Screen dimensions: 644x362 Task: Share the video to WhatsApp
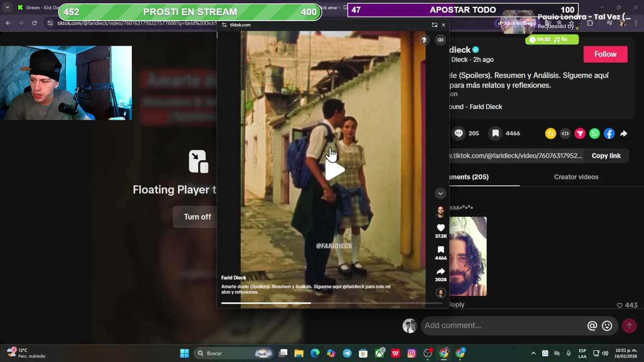click(x=595, y=133)
